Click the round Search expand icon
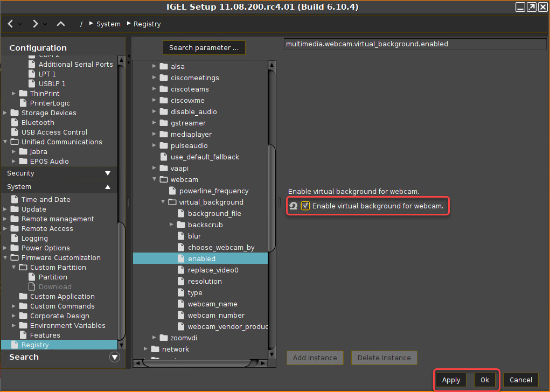This screenshot has width=550, height=392. [114, 357]
